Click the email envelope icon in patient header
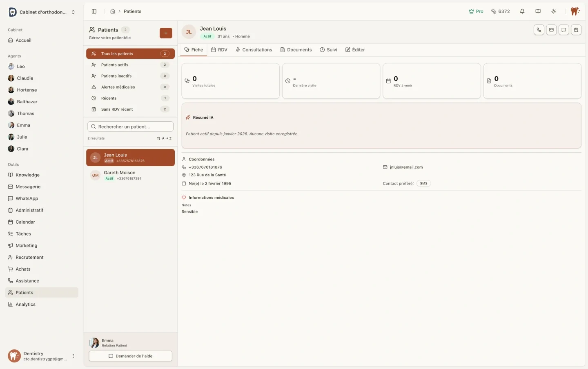The image size is (588, 369). point(551,30)
